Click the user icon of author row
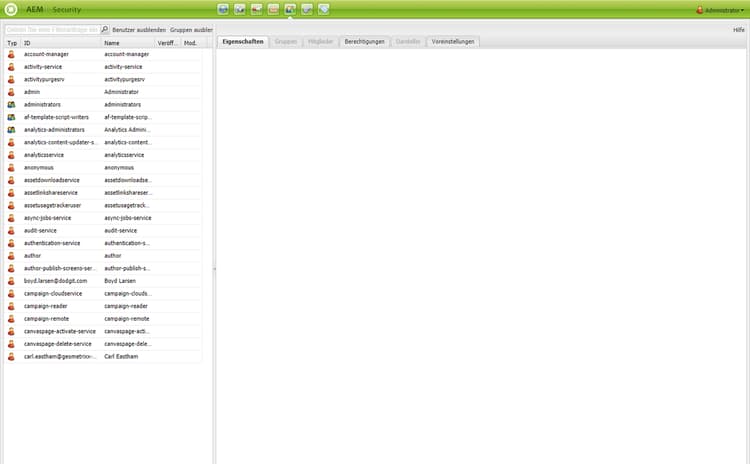This screenshot has height=464, width=750. coord(11,255)
